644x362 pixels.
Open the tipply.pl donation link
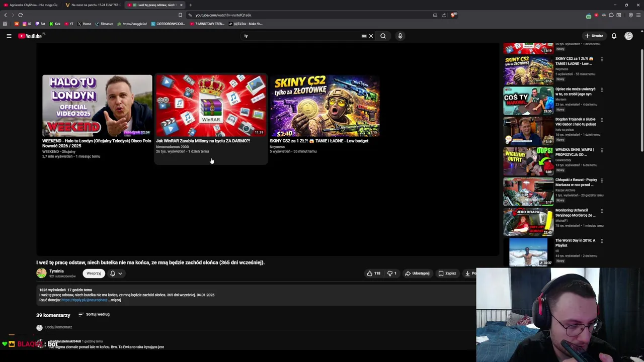pos(84,300)
